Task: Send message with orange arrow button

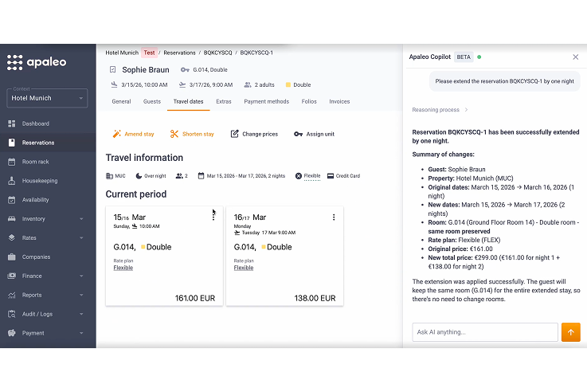Action: click(570, 332)
